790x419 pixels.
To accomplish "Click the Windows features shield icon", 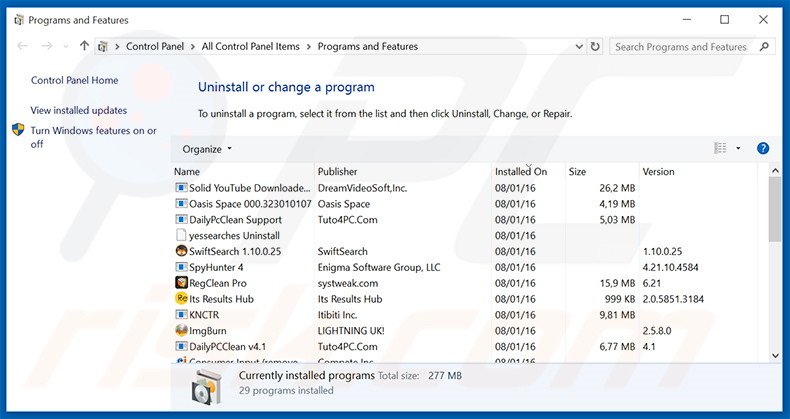I will [18, 130].
